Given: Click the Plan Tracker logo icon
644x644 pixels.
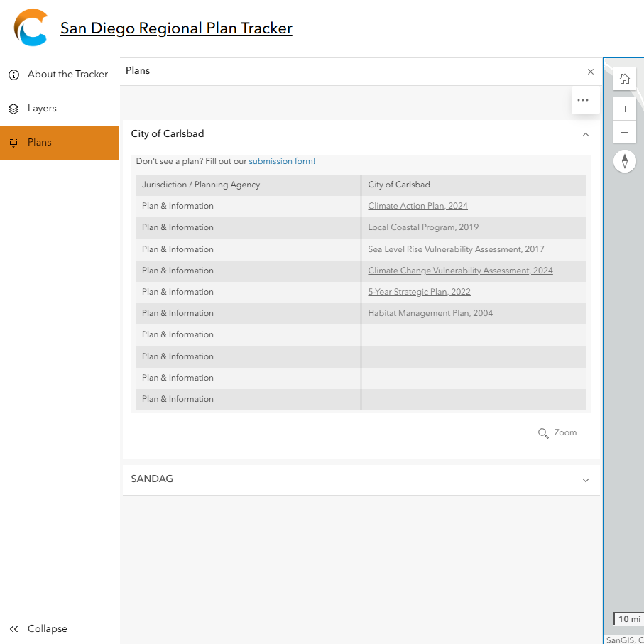Looking at the screenshot, I should (31, 28).
